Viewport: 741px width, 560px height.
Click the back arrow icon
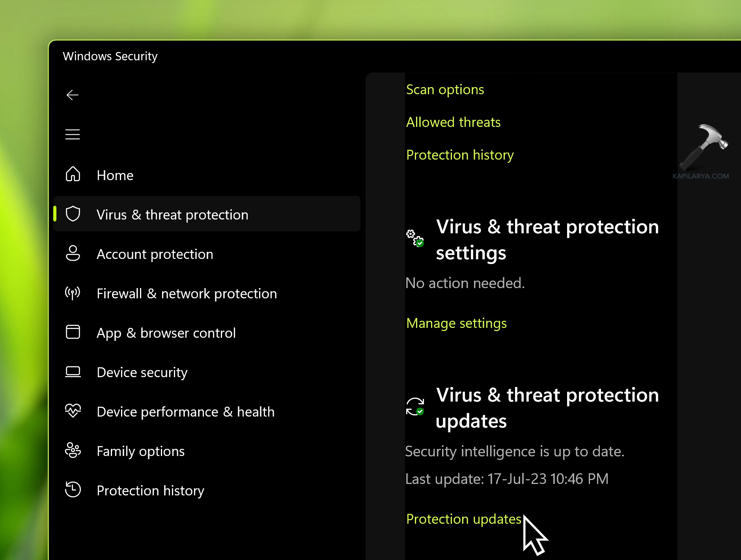73,95
